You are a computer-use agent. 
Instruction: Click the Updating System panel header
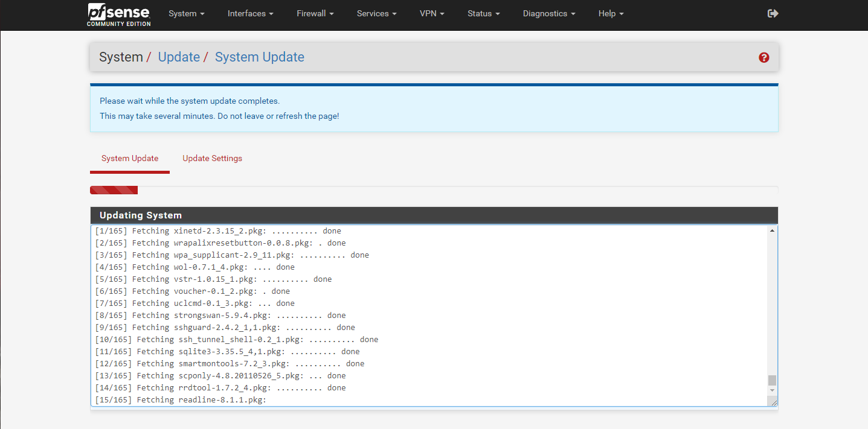coord(434,215)
